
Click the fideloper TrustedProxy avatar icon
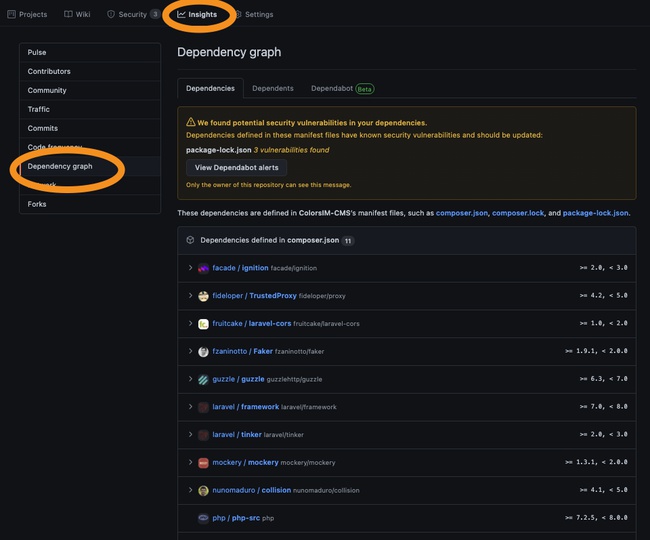[x=203, y=296]
